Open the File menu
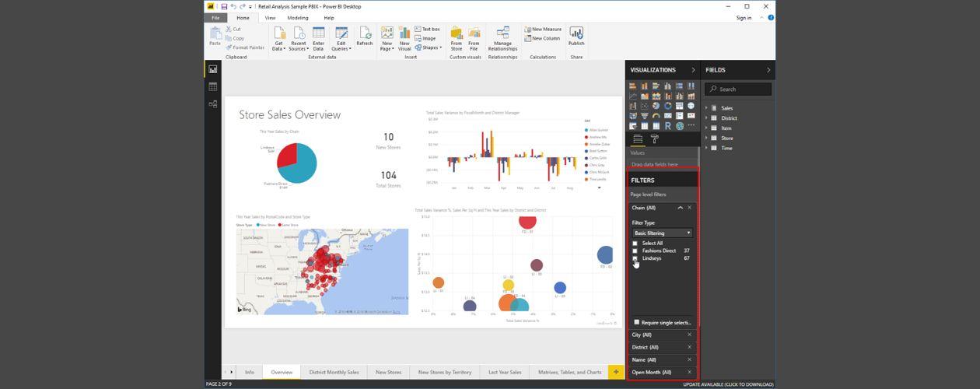 tap(216, 17)
